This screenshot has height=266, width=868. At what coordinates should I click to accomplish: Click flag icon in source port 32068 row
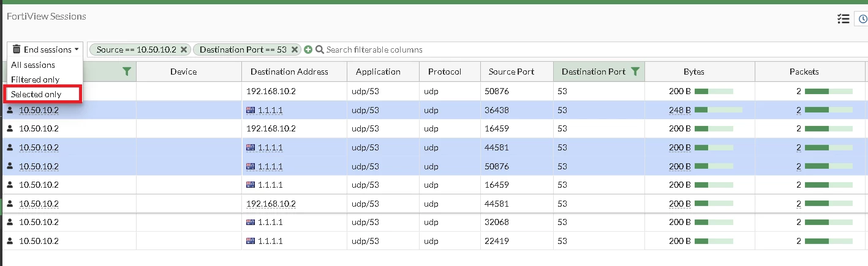point(250,223)
